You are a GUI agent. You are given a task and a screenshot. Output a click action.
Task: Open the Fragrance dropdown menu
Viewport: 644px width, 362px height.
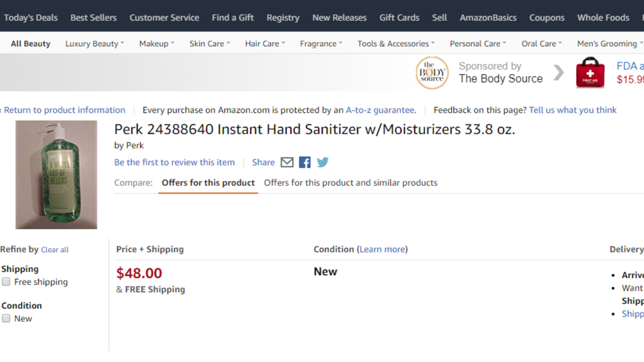(x=321, y=43)
